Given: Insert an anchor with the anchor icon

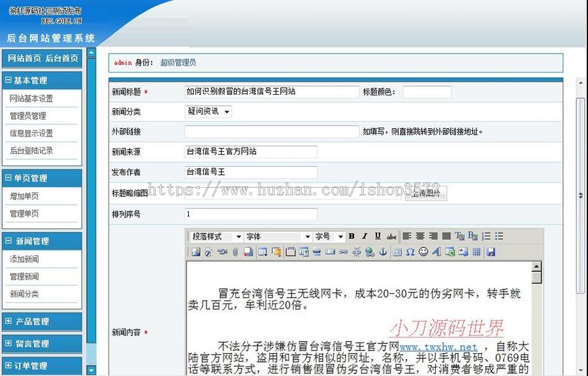Looking at the screenshot, I should (383, 252).
